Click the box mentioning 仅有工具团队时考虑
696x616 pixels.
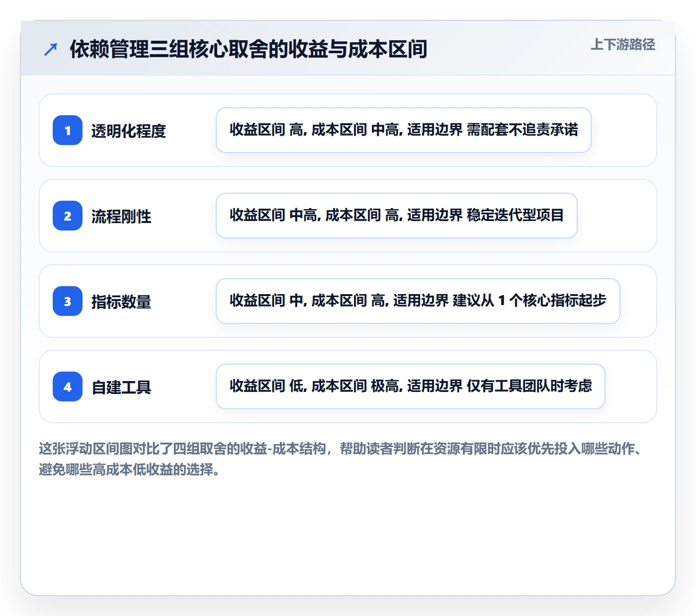pyautogui.click(x=411, y=386)
